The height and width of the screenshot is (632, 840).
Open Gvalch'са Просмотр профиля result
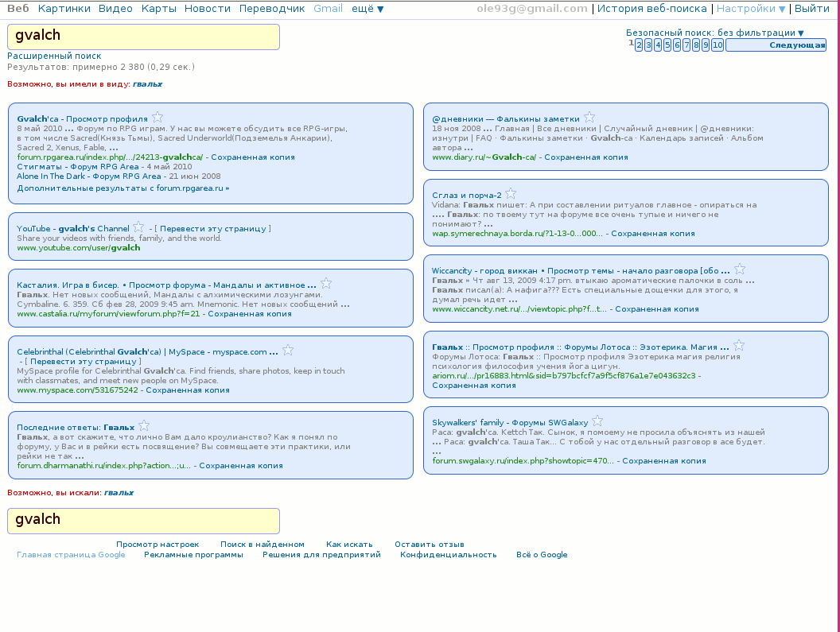tap(82, 119)
